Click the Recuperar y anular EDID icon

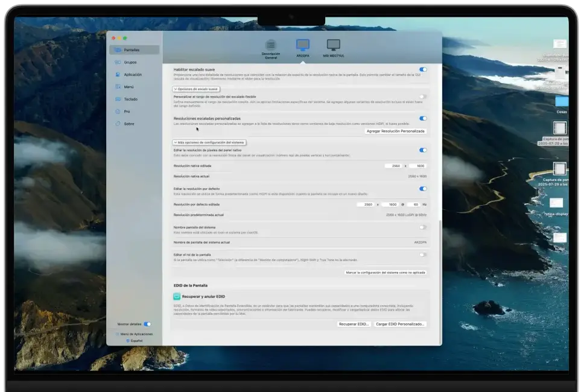(x=177, y=296)
